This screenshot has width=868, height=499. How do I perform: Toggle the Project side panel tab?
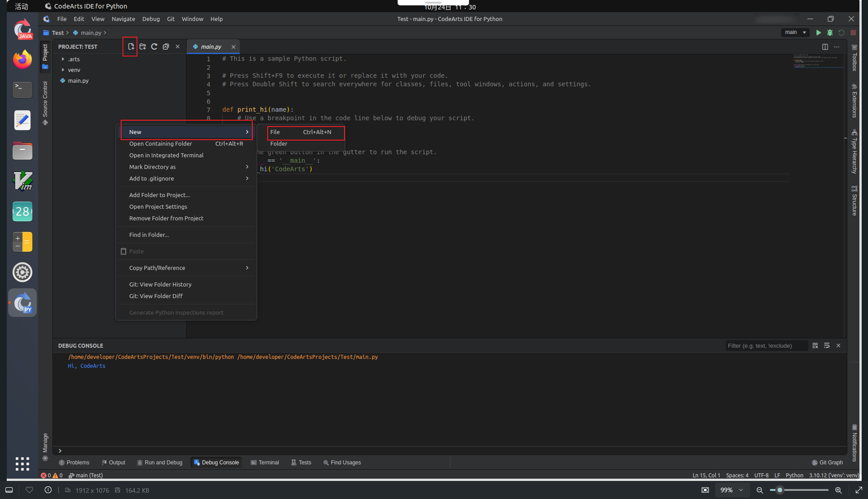(x=45, y=56)
